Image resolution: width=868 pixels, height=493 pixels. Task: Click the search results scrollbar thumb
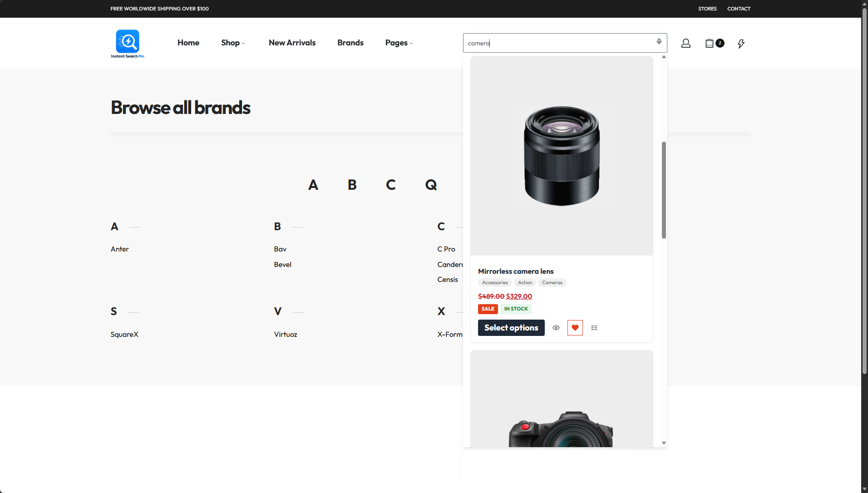pos(664,190)
